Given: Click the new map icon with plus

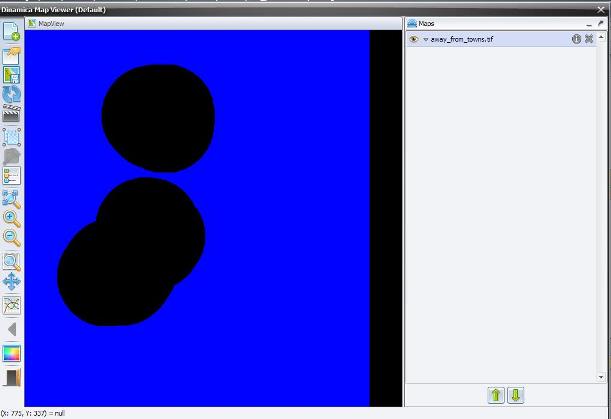Looking at the screenshot, I should [x=12, y=31].
